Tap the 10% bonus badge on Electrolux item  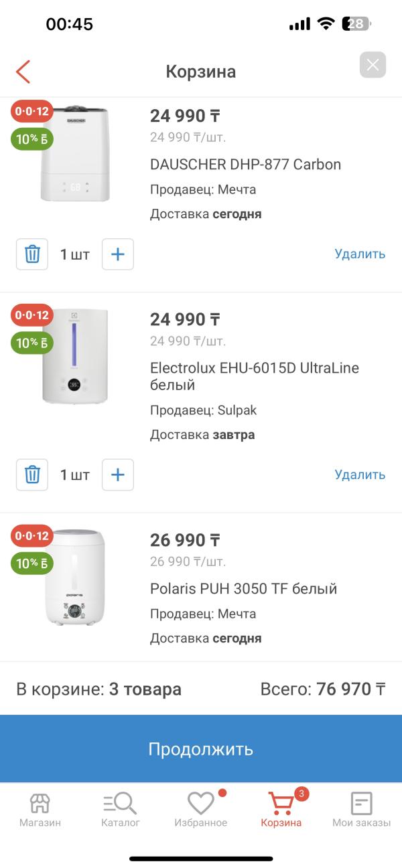click(32, 343)
